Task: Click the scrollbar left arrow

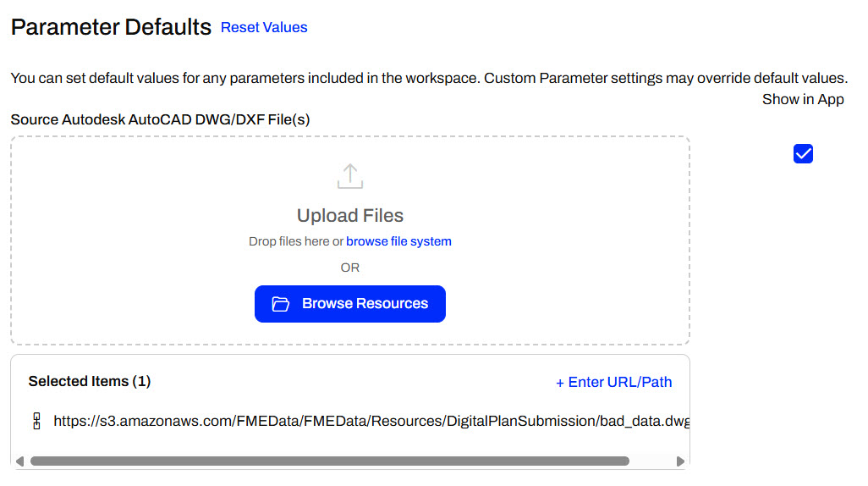Action: (20, 461)
